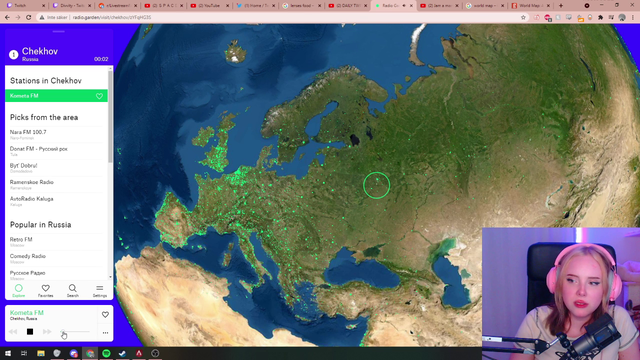Open Spotify from the taskbar
640x360 pixels.
click(x=106, y=353)
